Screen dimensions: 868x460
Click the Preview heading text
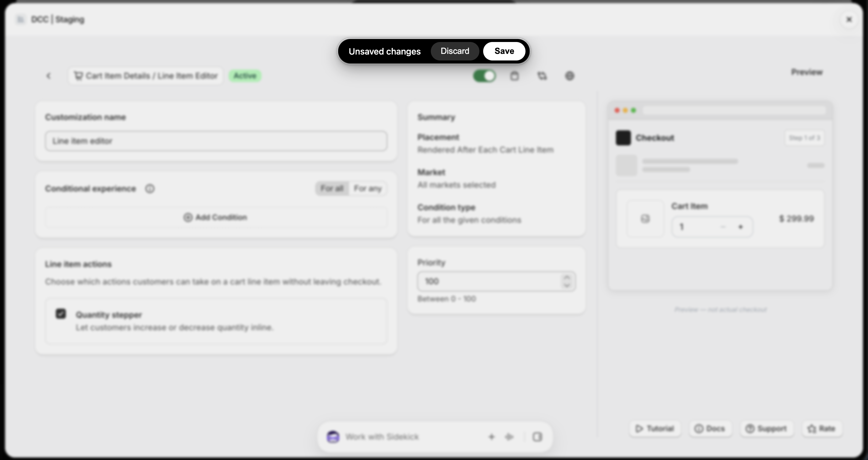tap(807, 72)
